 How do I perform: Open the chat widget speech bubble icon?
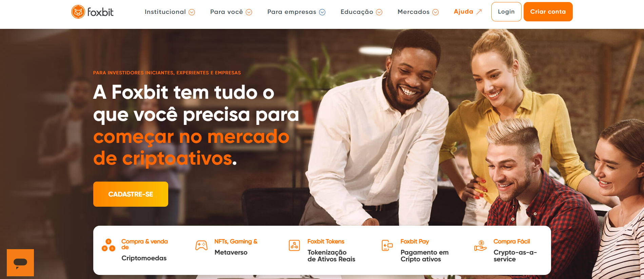(20, 263)
